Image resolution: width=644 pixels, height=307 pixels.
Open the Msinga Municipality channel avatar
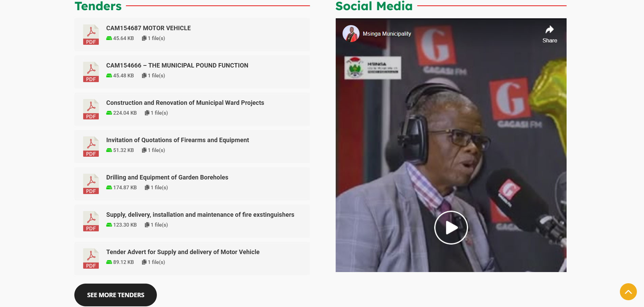coord(351,34)
